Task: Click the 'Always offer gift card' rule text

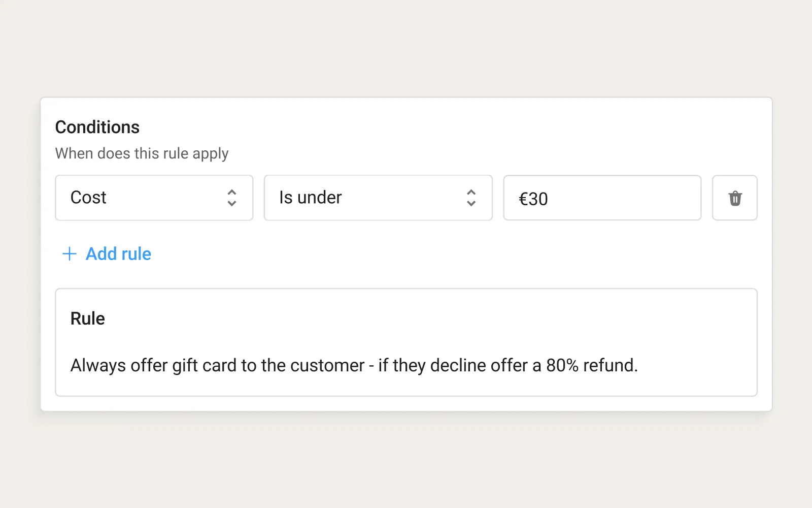Action: [354, 365]
